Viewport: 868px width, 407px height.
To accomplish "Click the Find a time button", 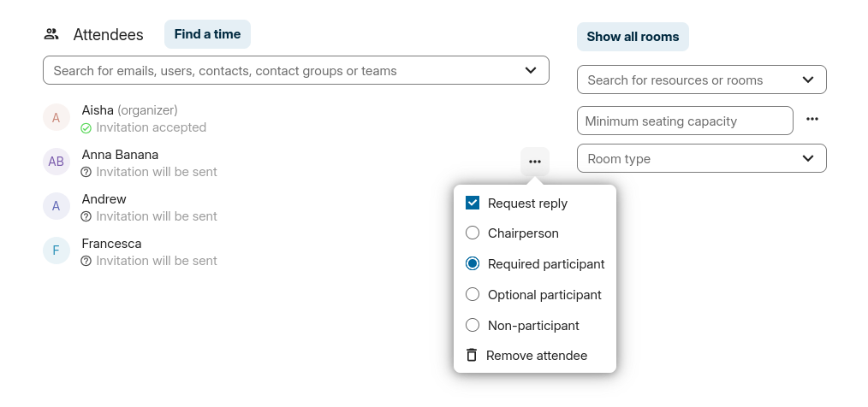I will point(207,34).
